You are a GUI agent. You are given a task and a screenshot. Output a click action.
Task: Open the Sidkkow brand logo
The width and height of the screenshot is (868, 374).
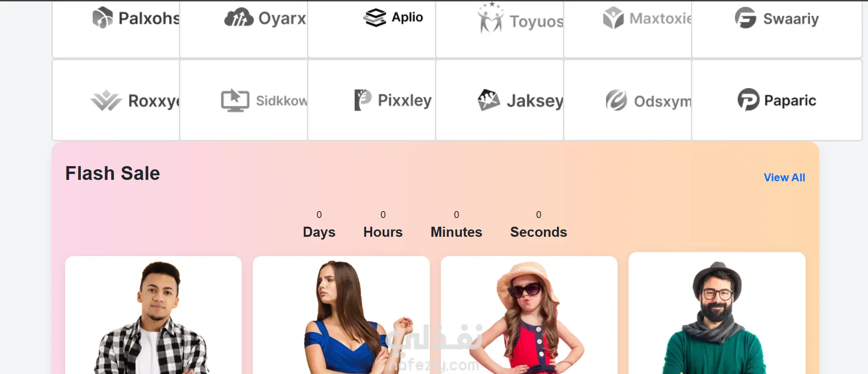click(264, 100)
